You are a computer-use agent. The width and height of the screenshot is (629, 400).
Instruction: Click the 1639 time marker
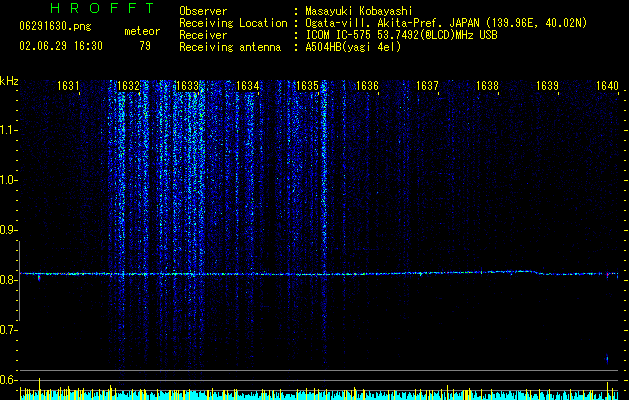tap(548, 86)
